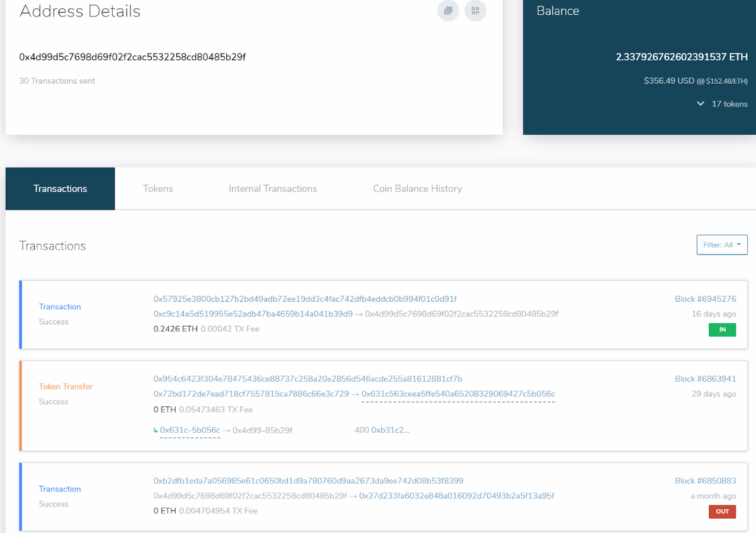Image resolution: width=756 pixels, height=533 pixels.
Task: Click the 16 days ago timestamp
Action: coord(714,314)
